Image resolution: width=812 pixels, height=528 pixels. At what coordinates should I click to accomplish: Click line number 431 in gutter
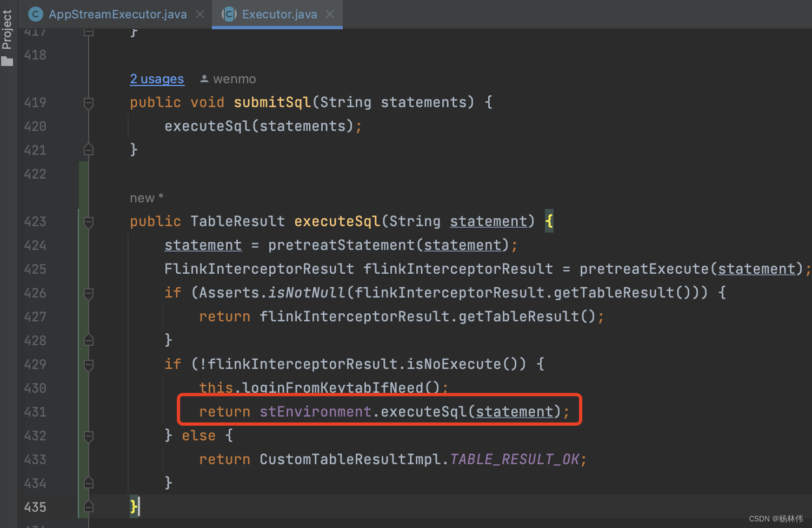coord(35,412)
